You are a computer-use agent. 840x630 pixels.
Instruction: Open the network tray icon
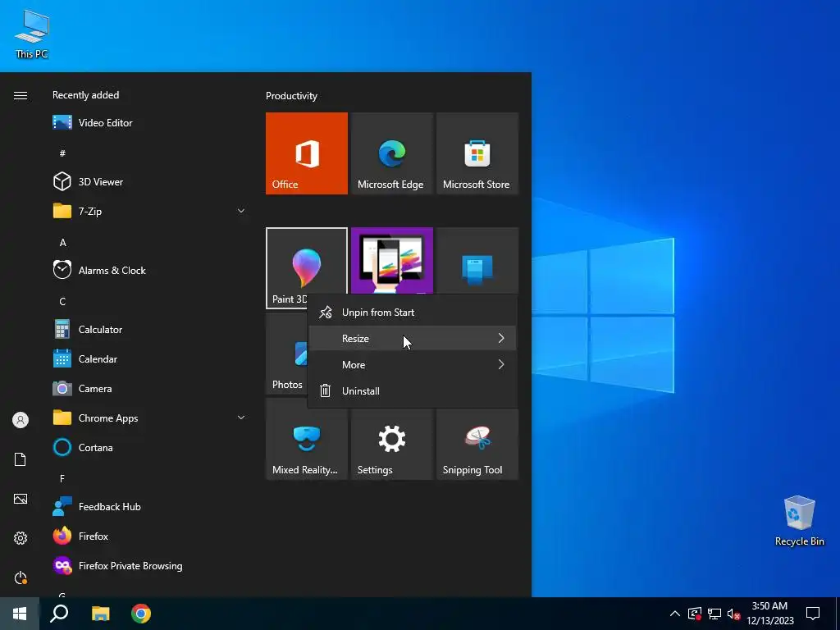click(714, 614)
